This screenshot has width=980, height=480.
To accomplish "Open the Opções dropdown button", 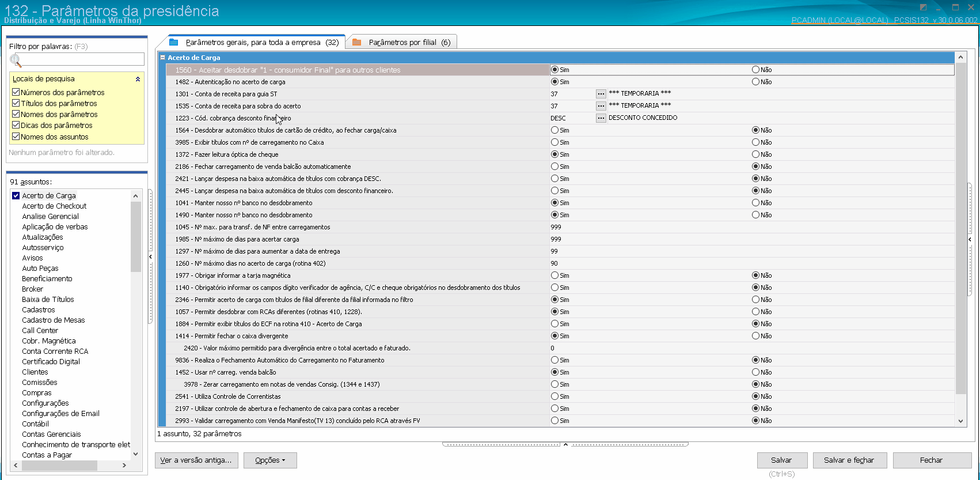I will 270,460.
